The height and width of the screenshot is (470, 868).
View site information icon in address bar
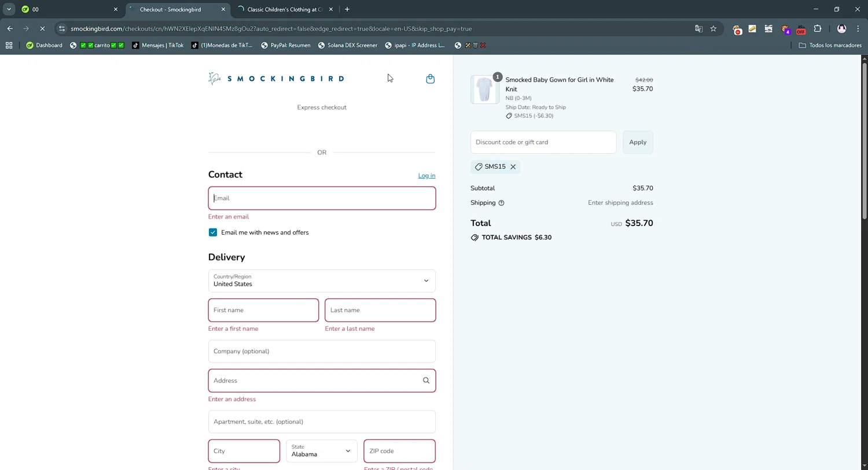pos(62,28)
